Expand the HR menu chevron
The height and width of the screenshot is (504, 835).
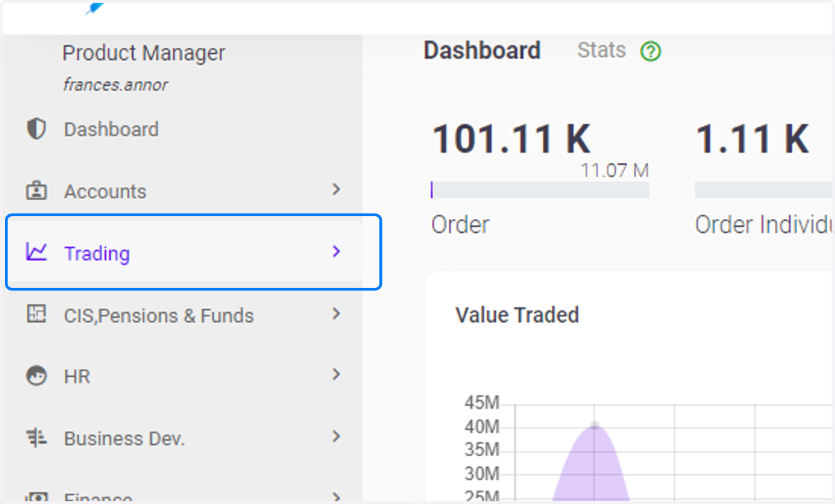click(x=336, y=375)
